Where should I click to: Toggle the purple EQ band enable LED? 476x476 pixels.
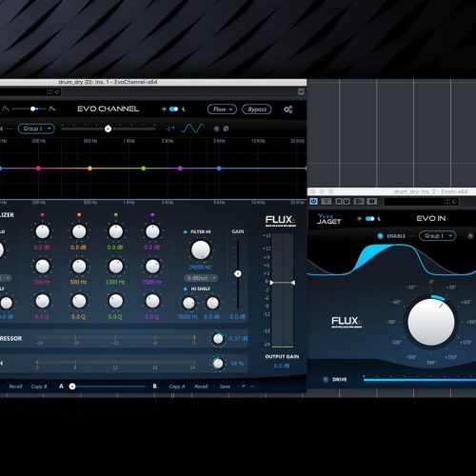(x=152, y=215)
